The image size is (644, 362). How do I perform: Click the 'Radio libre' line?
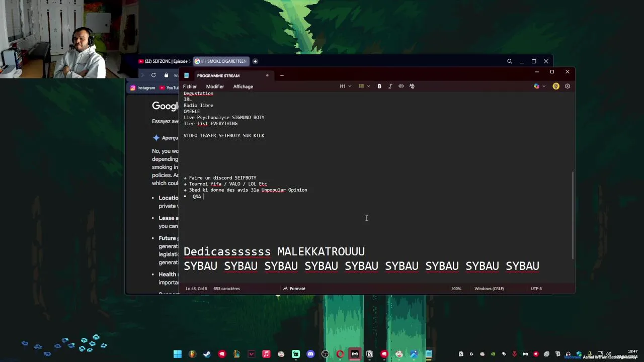pyautogui.click(x=198, y=106)
